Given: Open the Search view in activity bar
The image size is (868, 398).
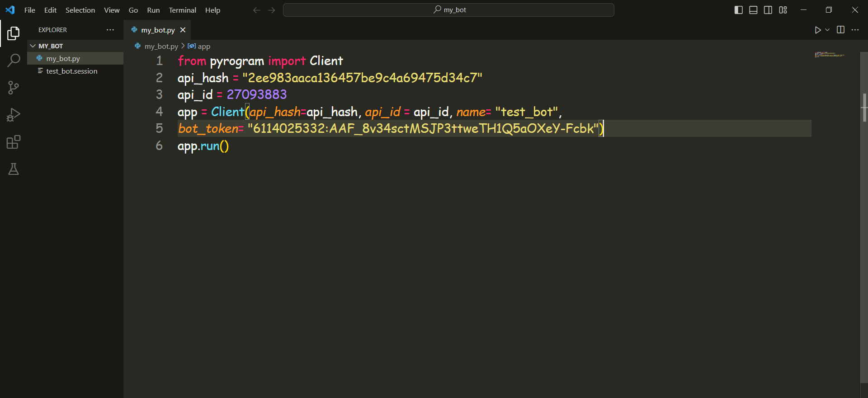Looking at the screenshot, I should pos(14,60).
